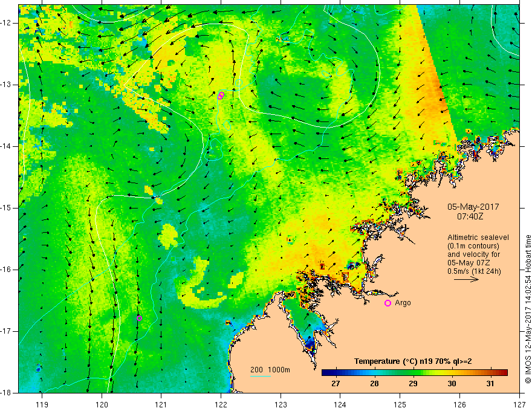Click the '200 1000m' depth label
Image resolution: width=532 pixels, height=411 pixels.
pyautogui.click(x=270, y=370)
